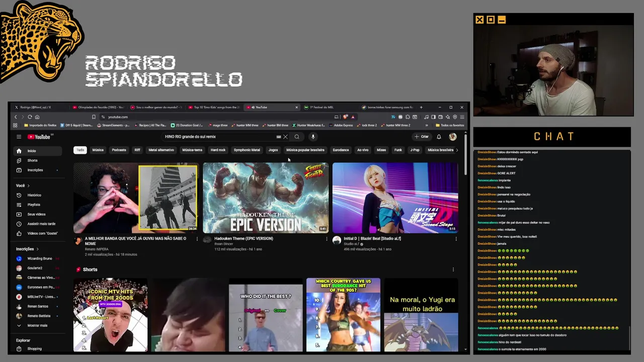Open Playlists in the sidebar
Screen dimensions: 644x362
pos(37,205)
